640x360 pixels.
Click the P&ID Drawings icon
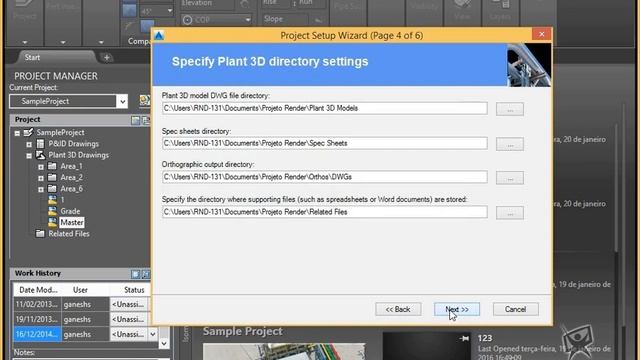pyautogui.click(x=40, y=143)
